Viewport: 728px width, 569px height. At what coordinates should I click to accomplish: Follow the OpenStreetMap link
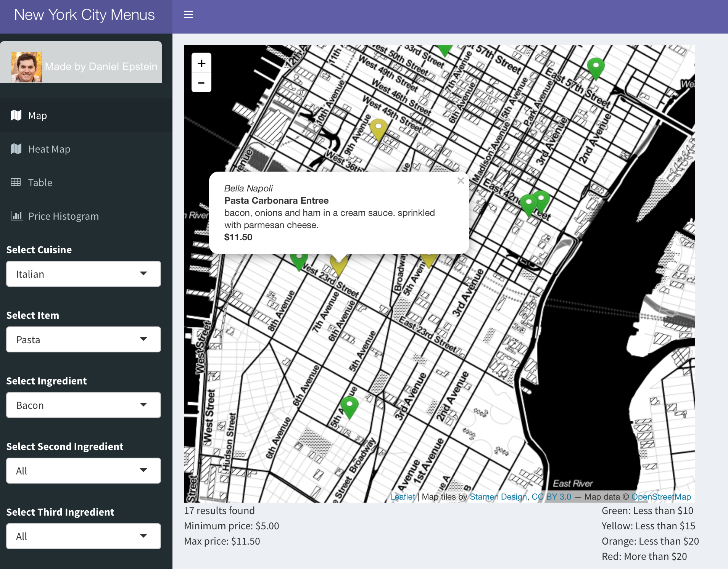tap(661, 497)
